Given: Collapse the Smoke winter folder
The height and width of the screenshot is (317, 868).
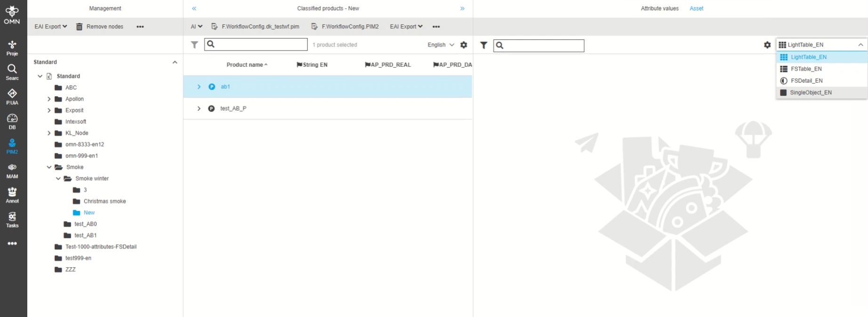Looking at the screenshot, I should pyautogui.click(x=58, y=179).
